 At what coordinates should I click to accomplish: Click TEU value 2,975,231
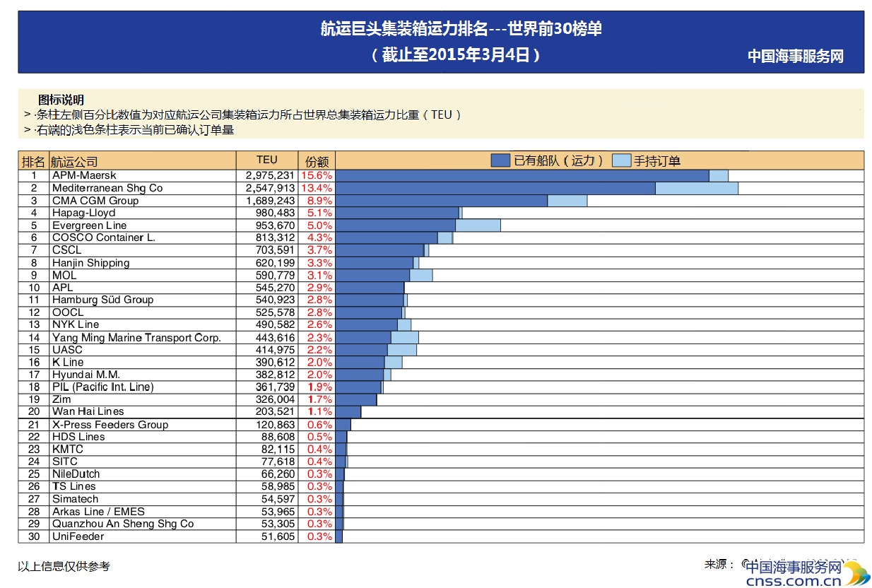(x=270, y=175)
